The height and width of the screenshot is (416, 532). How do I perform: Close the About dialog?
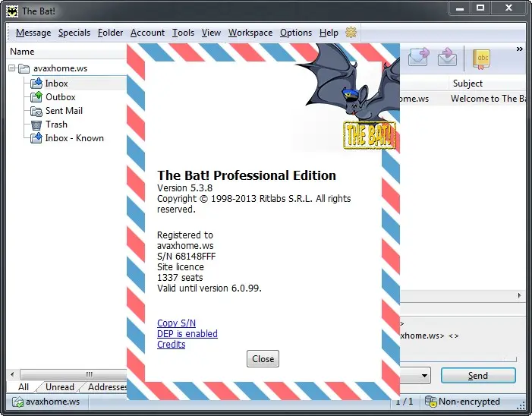coord(263,358)
